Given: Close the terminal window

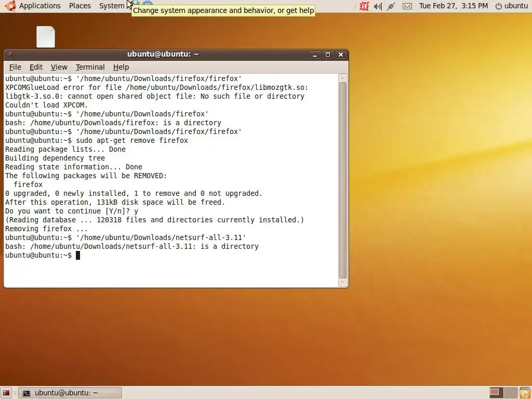Looking at the screenshot, I should [341, 55].
